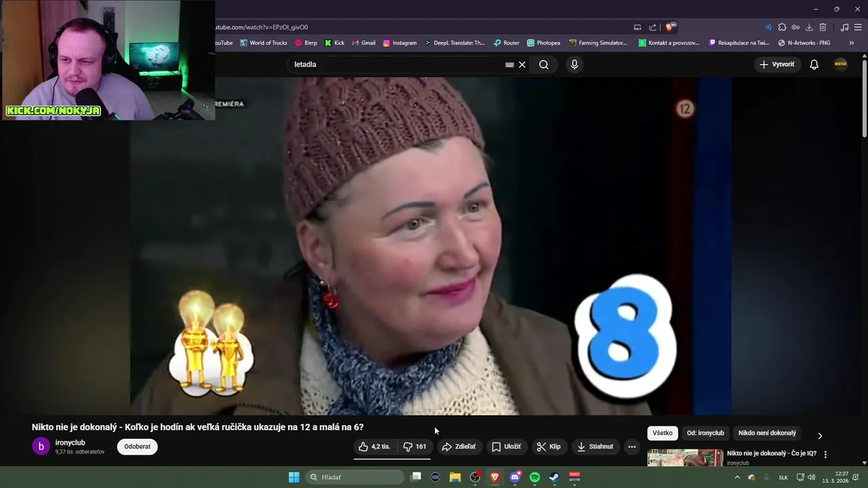
Task: Show more filter chips with right arrow
Action: click(820, 436)
